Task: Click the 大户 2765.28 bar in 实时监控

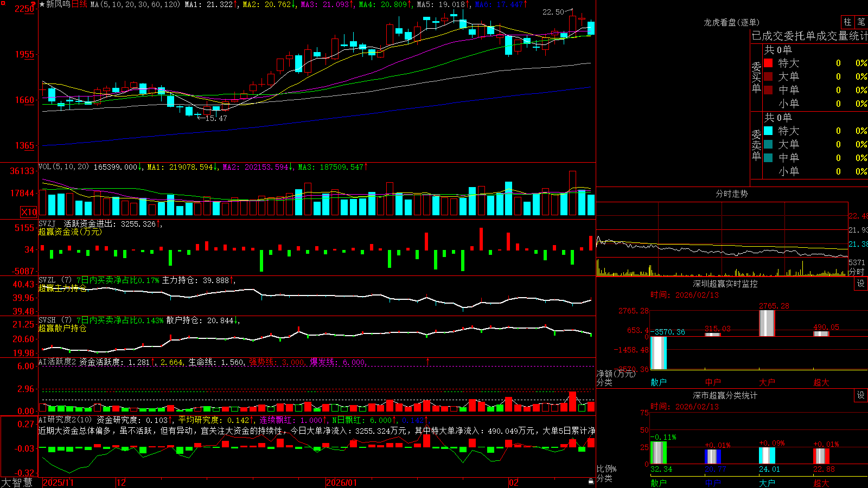Action: (767, 323)
